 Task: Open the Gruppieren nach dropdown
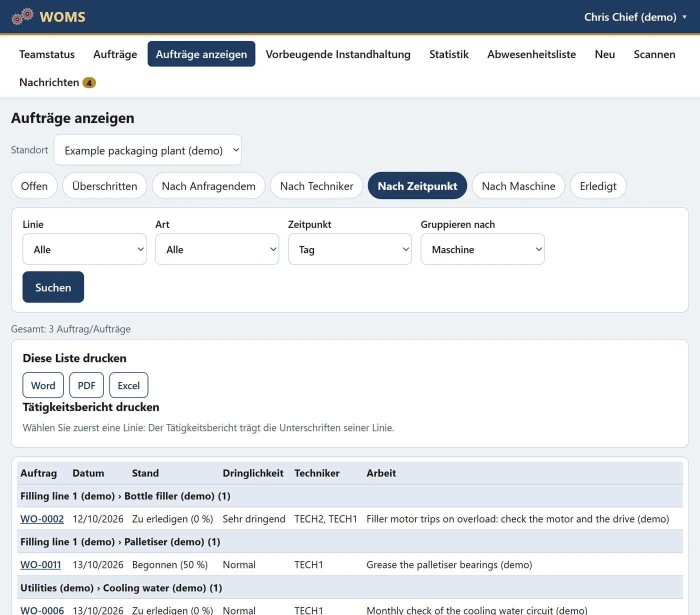click(x=482, y=249)
